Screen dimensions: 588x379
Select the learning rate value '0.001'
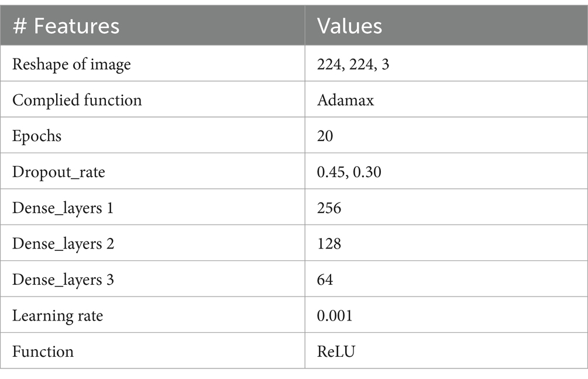[335, 316]
